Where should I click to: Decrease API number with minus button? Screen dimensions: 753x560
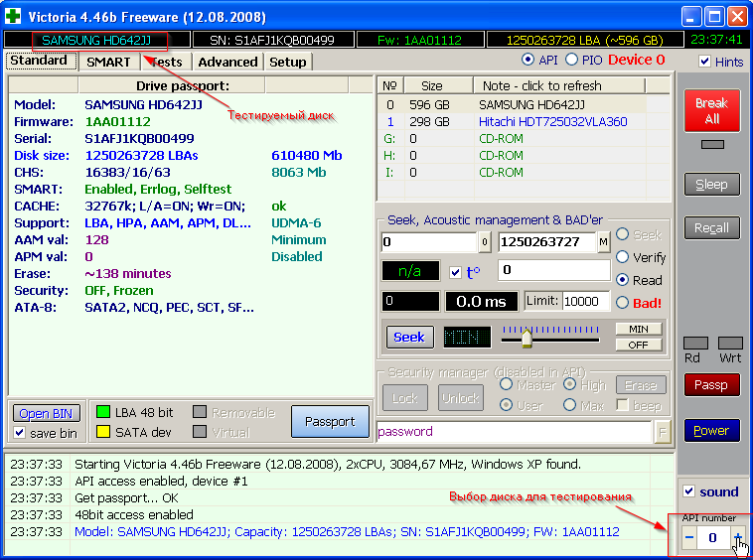coord(688,537)
